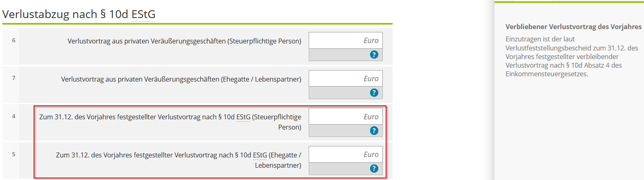
Task: Open help for line 7 Ehegatte Veräußerungsgeschäfte
Action: (x=374, y=93)
